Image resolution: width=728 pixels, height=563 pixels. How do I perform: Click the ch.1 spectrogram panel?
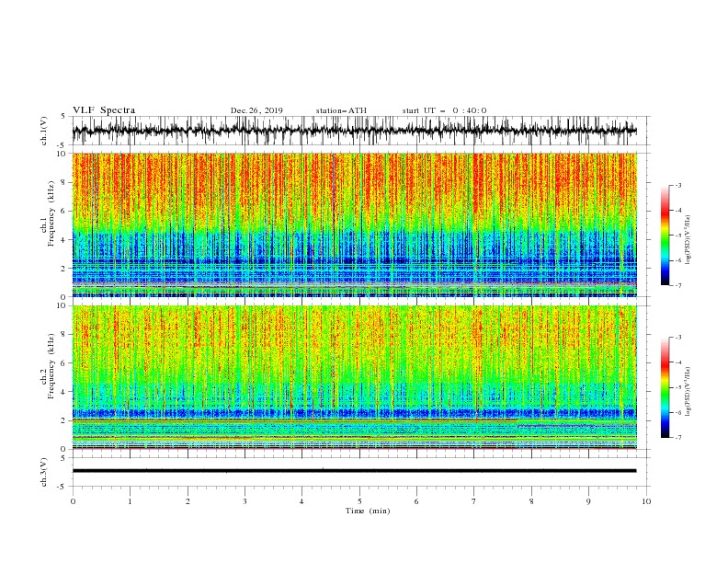pos(355,224)
